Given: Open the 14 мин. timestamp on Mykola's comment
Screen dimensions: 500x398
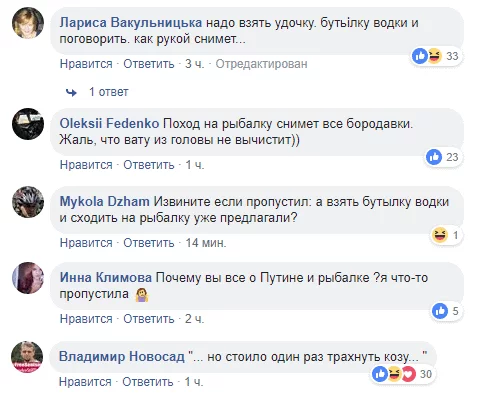Looking at the screenshot, I should pos(206,243).
